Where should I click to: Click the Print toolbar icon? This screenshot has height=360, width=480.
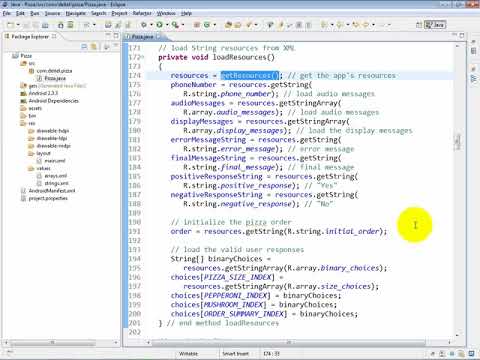tap(45, 25)
